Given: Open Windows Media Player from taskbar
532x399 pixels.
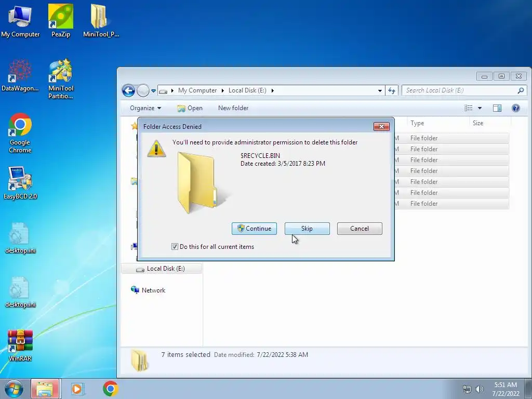Looking at the screenshot, I should (x=77, y=389).
